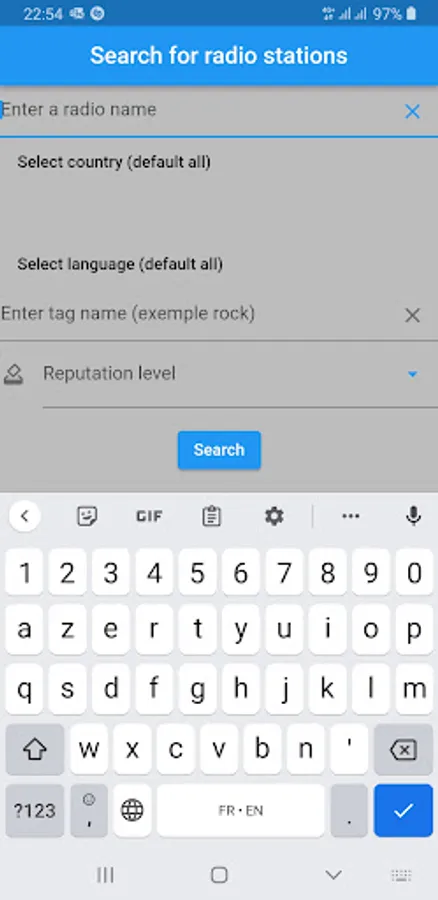Tap the microphone voice input icon

pyautogui.click(x=413, y=517)
